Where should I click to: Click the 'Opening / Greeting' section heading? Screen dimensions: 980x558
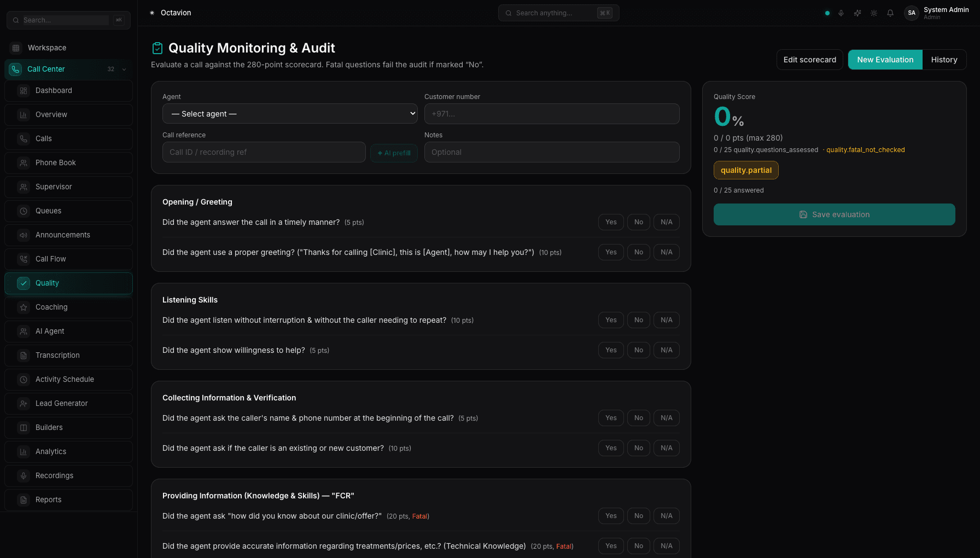tap(197, 202)
